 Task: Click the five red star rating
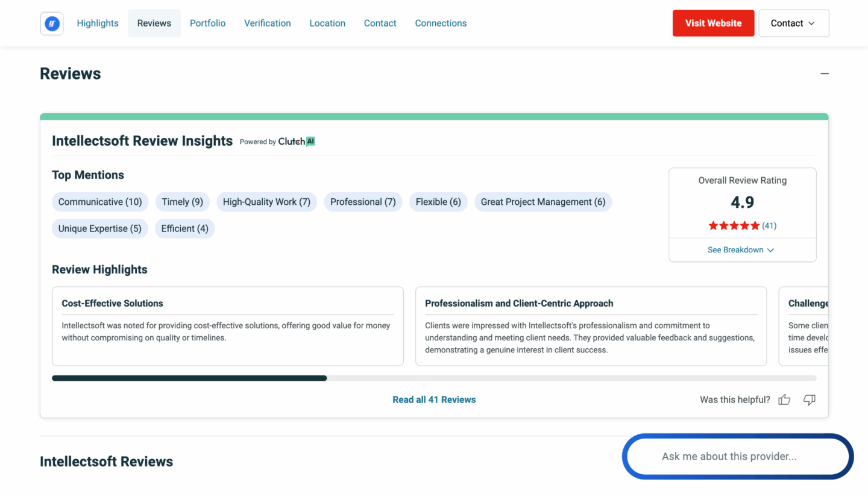point(734,226)
